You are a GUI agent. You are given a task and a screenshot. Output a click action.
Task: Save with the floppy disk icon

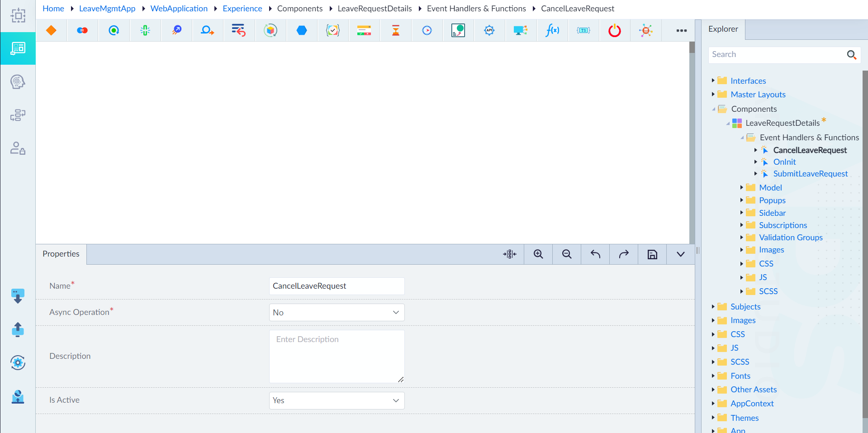click(x=652, y=254)
